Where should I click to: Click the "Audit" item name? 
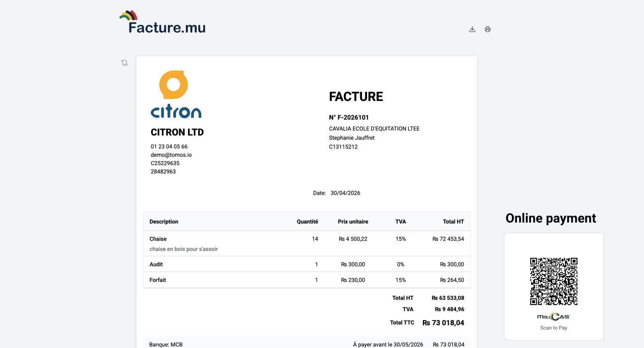click(x=156, y=264)
